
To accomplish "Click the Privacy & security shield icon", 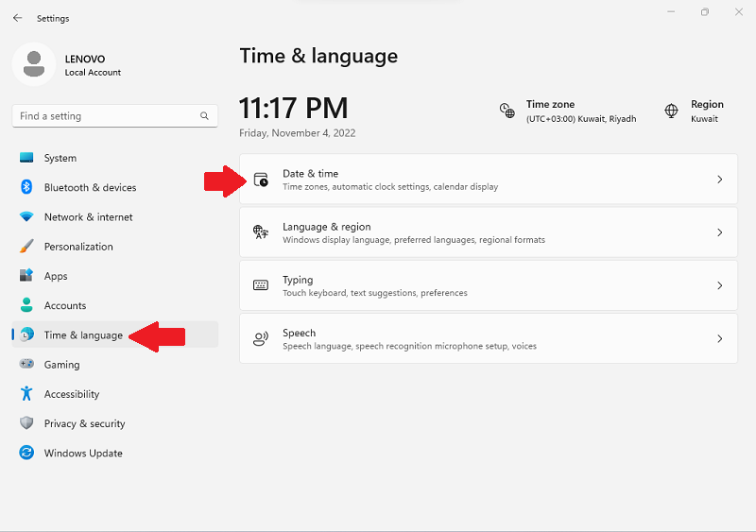I will tap(26, 423).
